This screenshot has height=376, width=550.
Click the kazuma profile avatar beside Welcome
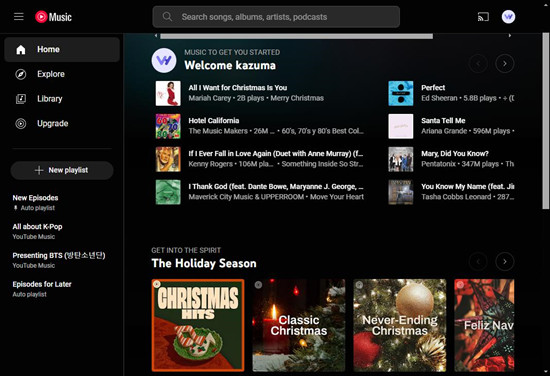[x=164, y=60]
